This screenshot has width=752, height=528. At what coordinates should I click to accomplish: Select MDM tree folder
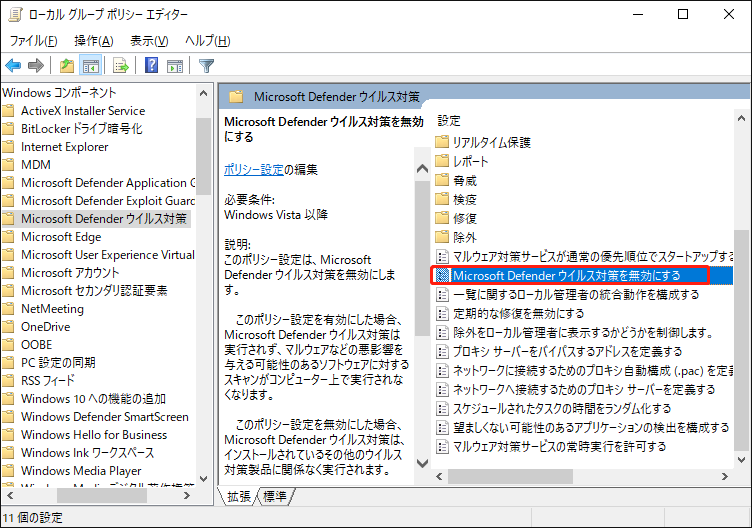point(36,164)
